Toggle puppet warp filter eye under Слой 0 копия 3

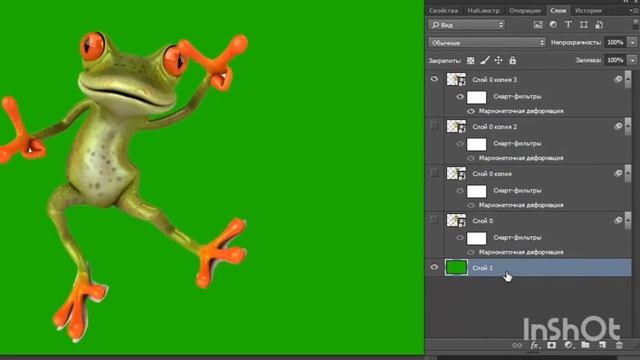(471, 111)
